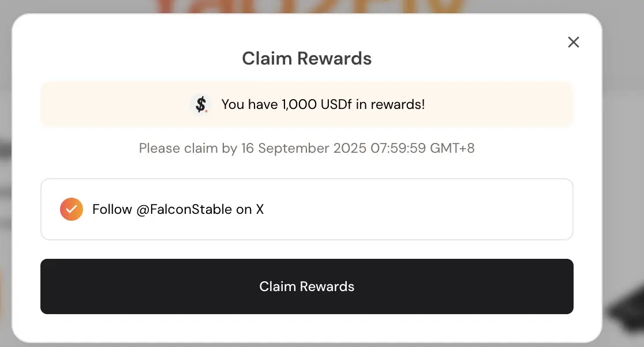Screen dimensions: 644x347
Task: Click the GMT+8 timezone label
Action: (x=452, y=148)
